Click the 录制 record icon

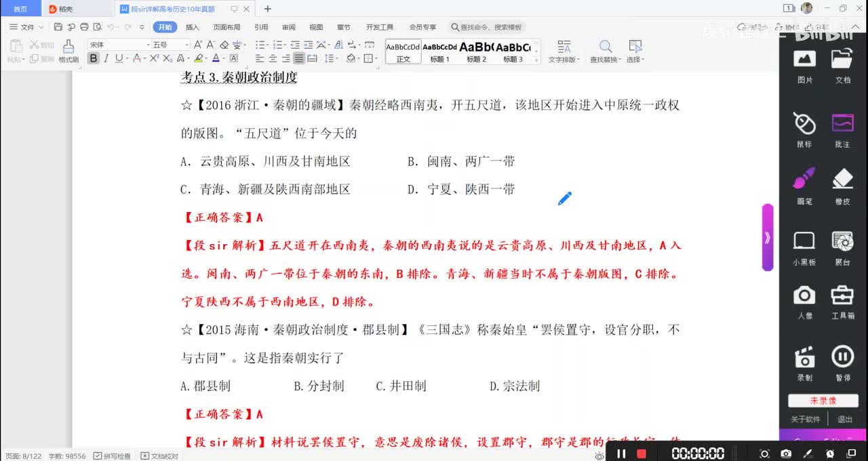click(x=804, y=363)
